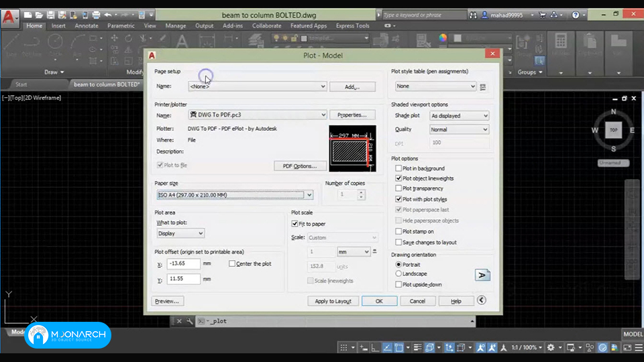Viewport: 644px width, 362px height.
Task: Expand the Draw panel dropdown in ribbon
Action: click(x=54, y=72)
